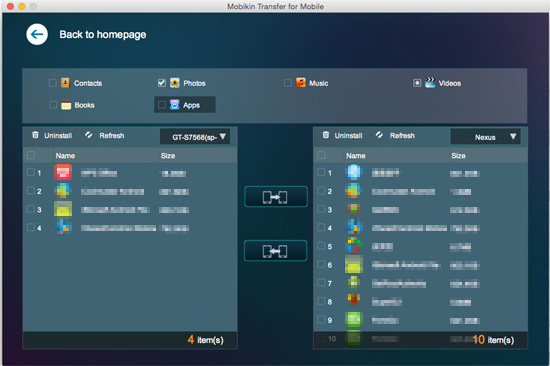This screenshot has height=366, width=550.
Task: Click the '10 item(s)' count in Nexus panel
Action: pyautogui.click(x=493, y=340)
